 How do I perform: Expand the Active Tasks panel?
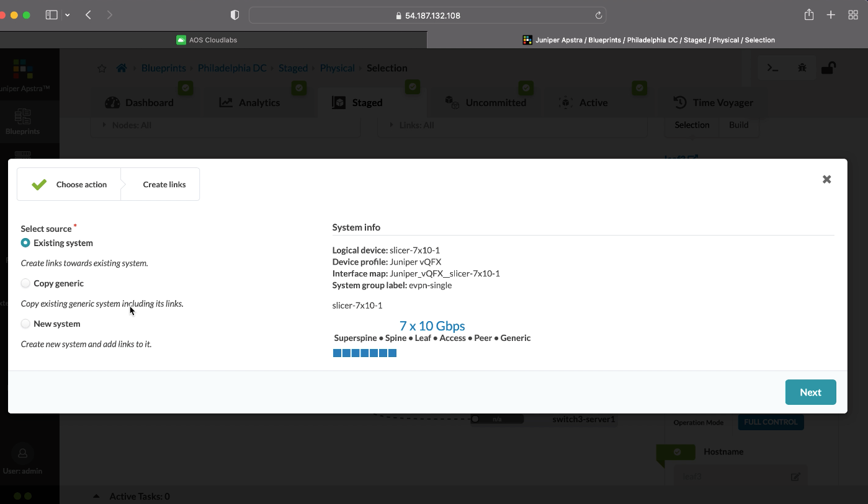[x=96, y=496]
